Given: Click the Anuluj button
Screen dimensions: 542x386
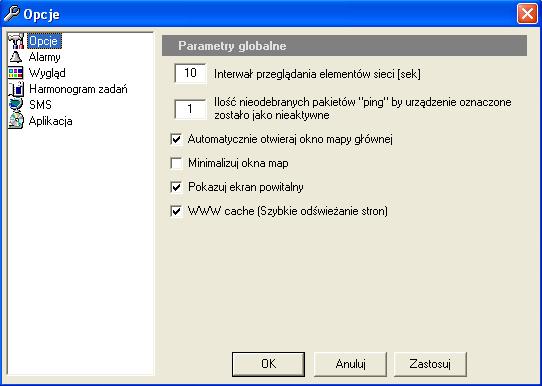Looking at the screenshot, I should point(350,364).
